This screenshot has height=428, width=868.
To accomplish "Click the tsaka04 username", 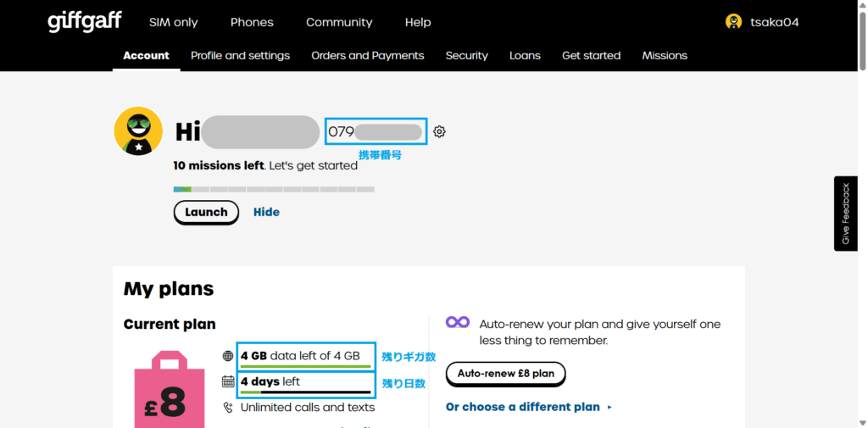I will click(x=775, y=23).
